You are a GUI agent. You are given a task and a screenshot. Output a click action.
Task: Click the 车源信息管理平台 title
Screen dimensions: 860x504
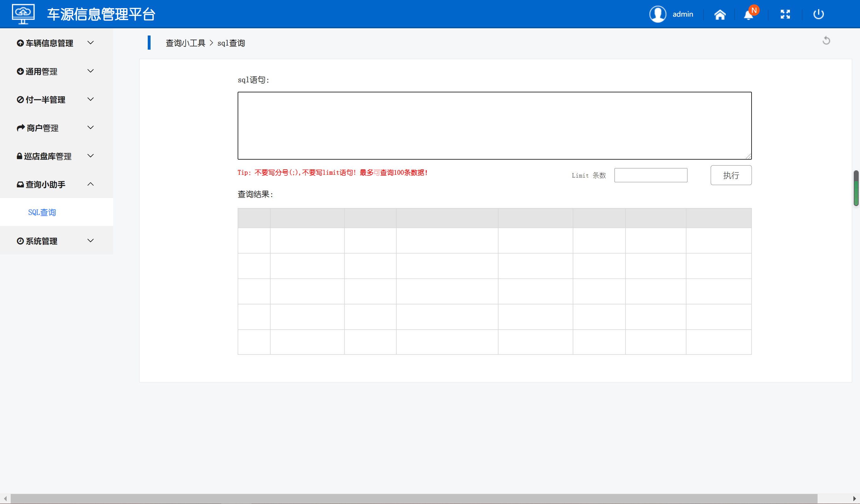click(x=101, y=14)
